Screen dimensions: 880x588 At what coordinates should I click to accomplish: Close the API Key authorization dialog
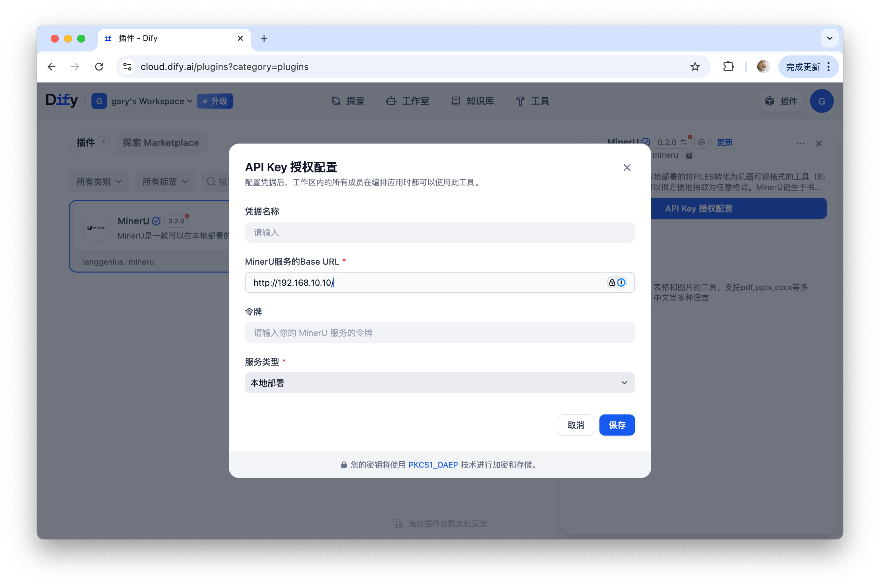[x=627, y=168]
